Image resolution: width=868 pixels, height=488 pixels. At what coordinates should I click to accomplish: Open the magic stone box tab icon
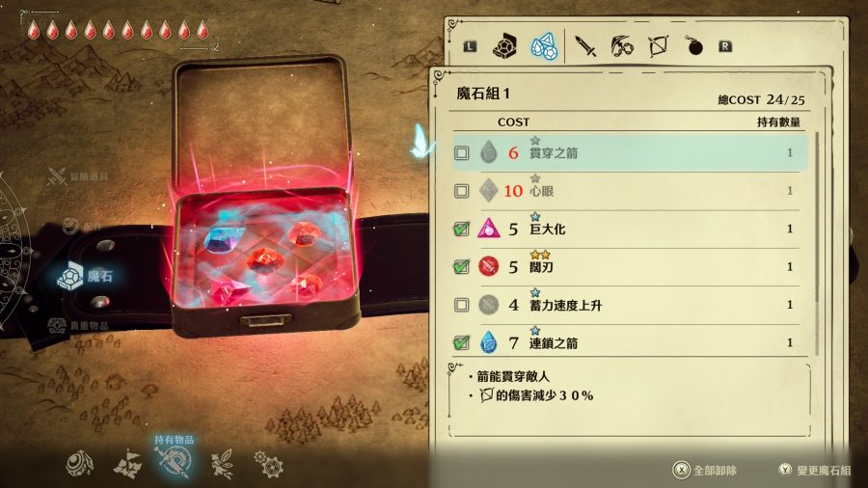504,46
